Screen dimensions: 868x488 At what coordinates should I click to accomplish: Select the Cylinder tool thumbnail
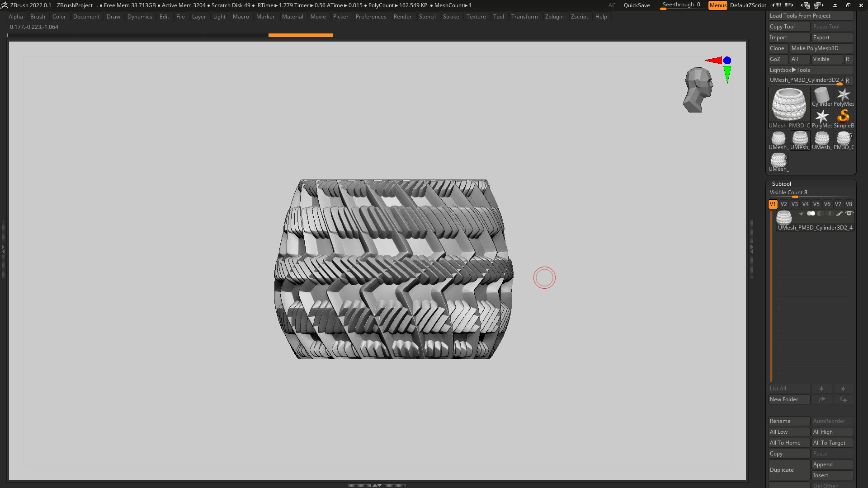(x=821, y=97)
